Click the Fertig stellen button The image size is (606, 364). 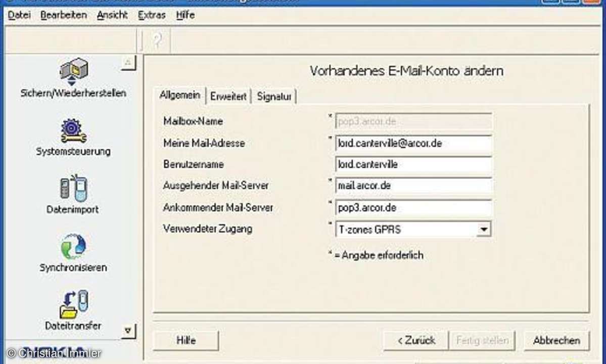tap(482, 340)
